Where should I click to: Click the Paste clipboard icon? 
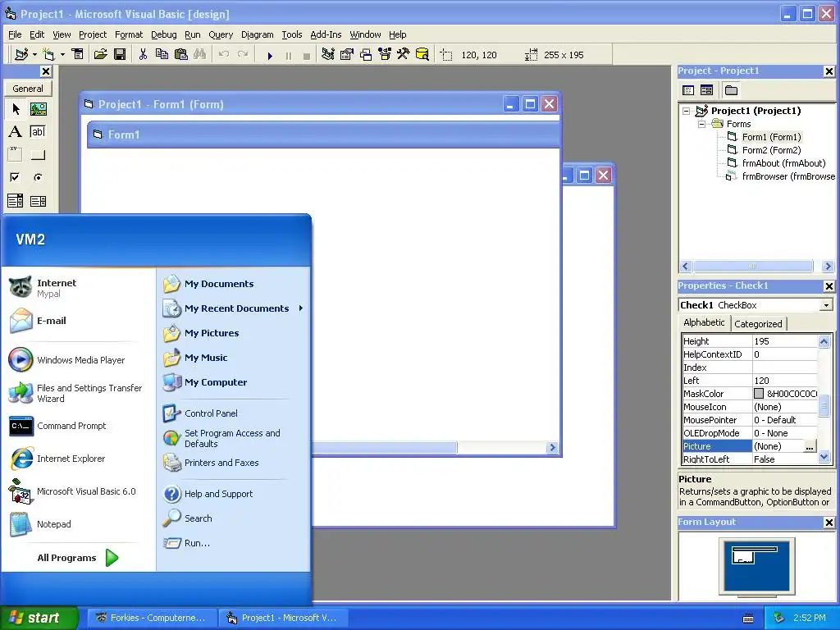tap(181, 55)
